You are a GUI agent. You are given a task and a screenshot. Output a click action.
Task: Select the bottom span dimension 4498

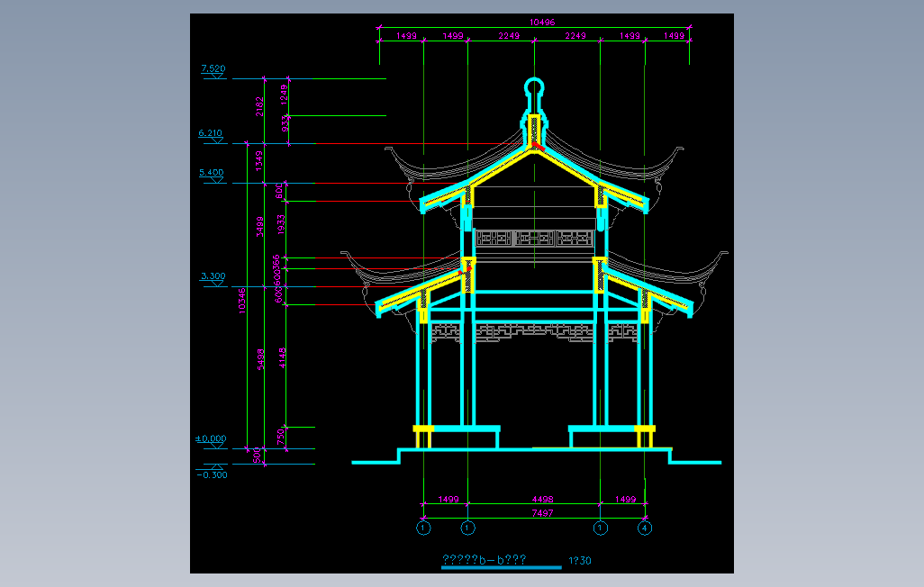tap(543, 499)
